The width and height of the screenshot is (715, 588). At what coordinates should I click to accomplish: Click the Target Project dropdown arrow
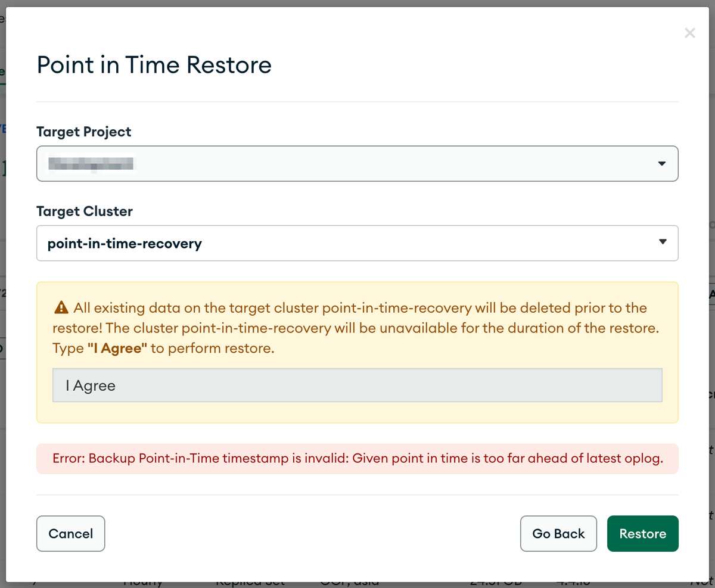pyautogui.click(x=661, y=164)
